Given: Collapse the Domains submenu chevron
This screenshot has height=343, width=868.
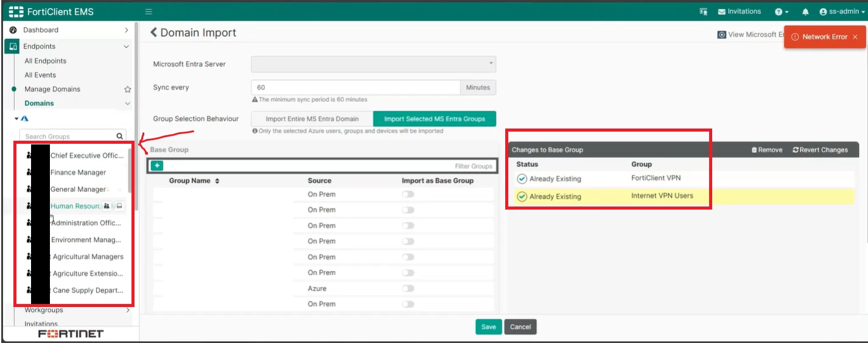Looking at the screenshot, I should (x=127, y=104).
